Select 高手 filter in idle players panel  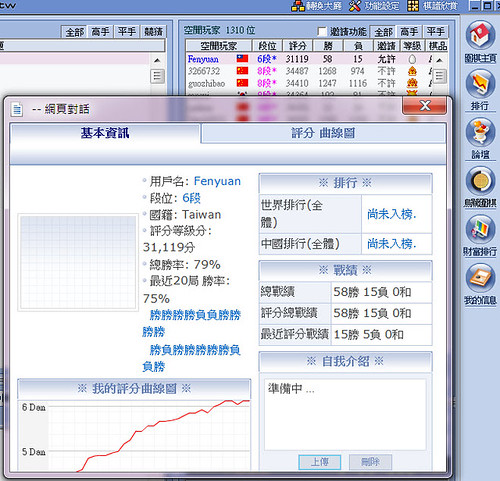click(x=409, y=32)
